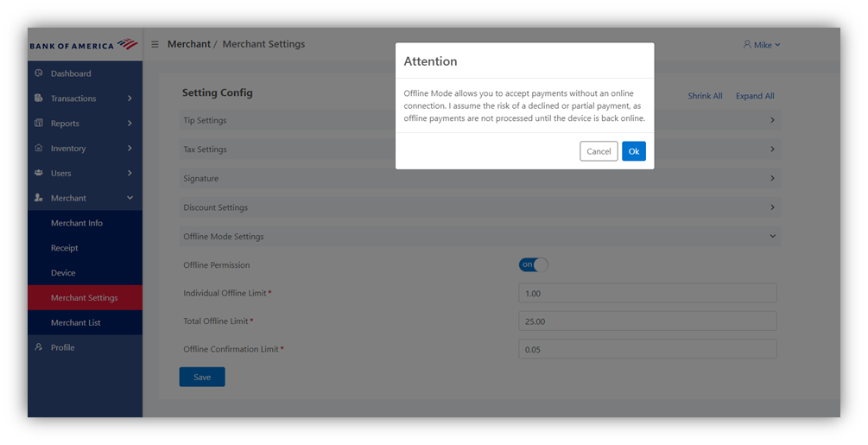Open the Mike user dropdown
This screenshot has width=868, height=445.
pyautogui.click(x=762, y=45)
